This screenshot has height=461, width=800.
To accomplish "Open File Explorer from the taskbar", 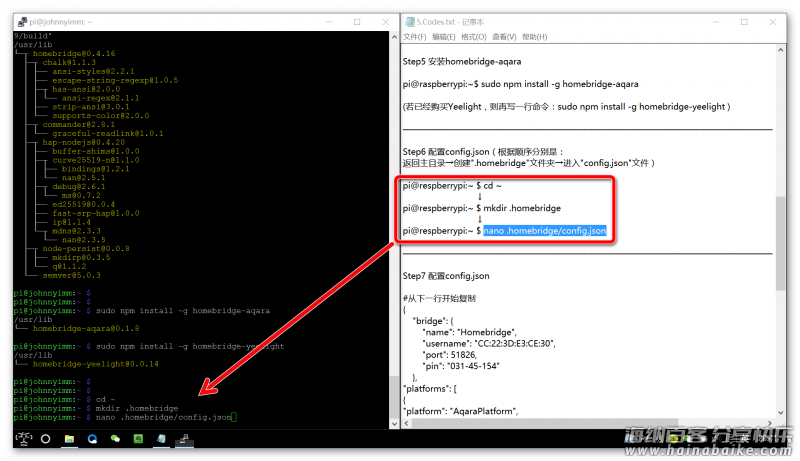I will pos(69,439).
